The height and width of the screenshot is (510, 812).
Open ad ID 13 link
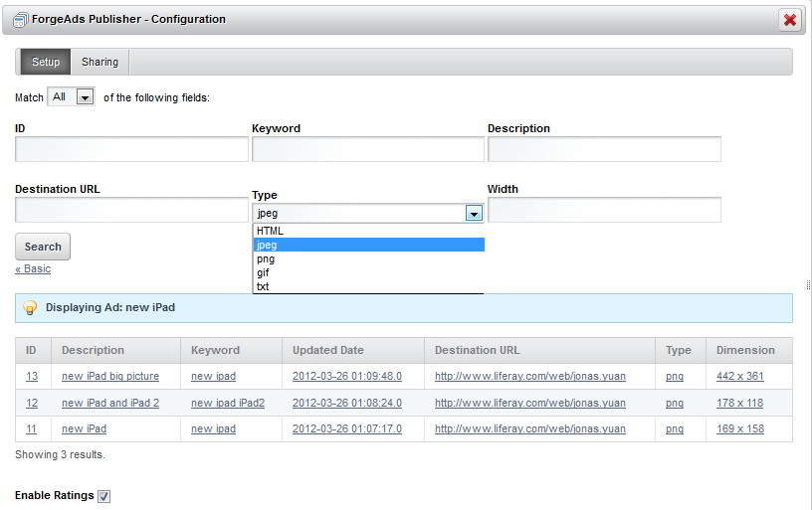click(x=32, y=376)
